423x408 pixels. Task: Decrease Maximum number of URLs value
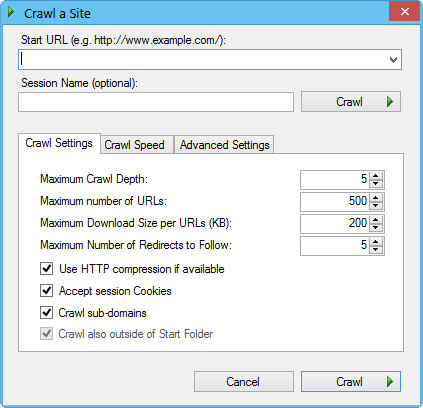(x=376, y=205)
